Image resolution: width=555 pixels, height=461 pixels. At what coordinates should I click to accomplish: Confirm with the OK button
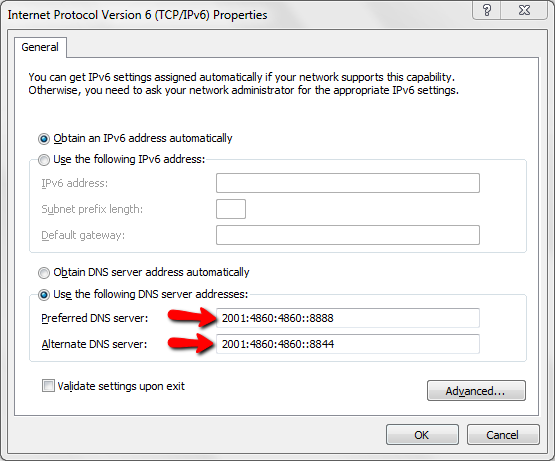pyautogui.click(x=422, y=434)
